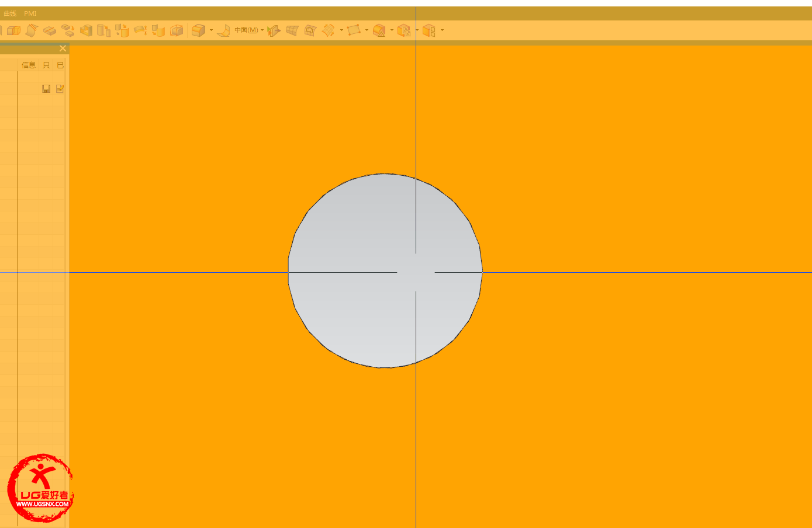
Task: Click the box with document copy icon
Action: (x=404, y=30)
